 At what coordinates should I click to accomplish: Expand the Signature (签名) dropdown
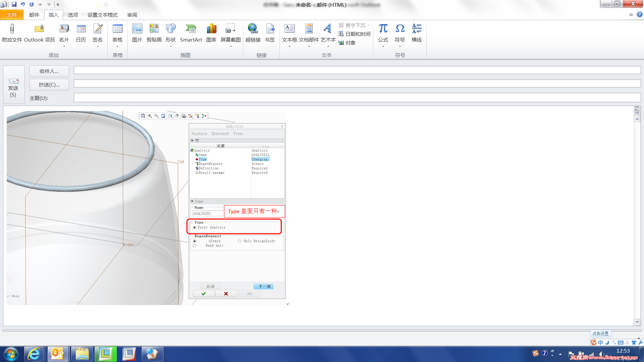pyautogui.click(x=98, y=46)
